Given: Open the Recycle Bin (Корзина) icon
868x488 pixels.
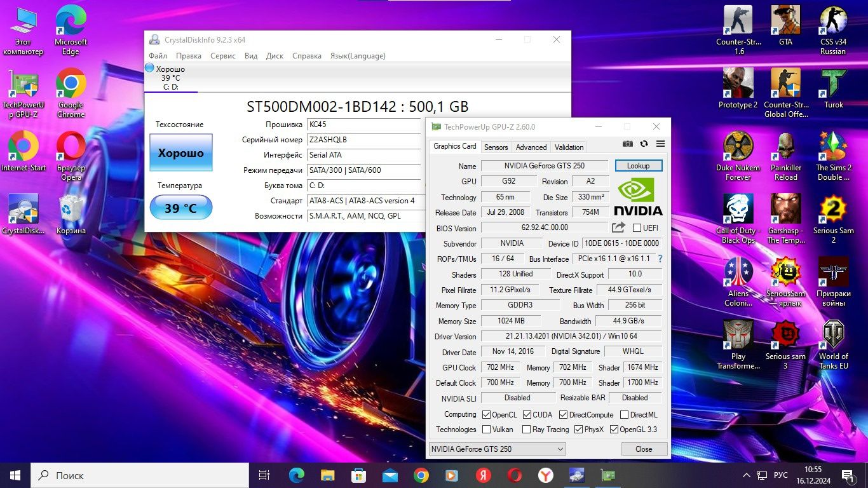Looking at the screenshot, I should coord(71,215).
